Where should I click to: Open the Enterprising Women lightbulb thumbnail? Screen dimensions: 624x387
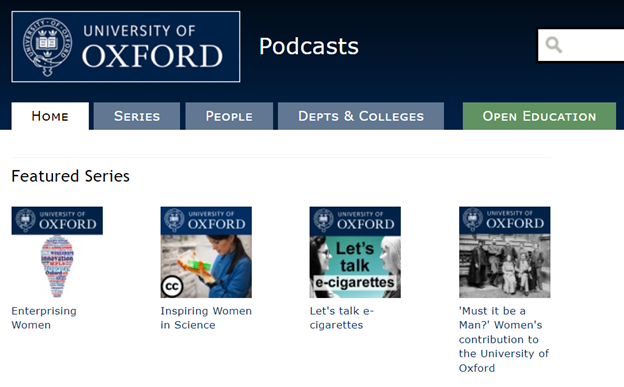(x=57, y=252)
